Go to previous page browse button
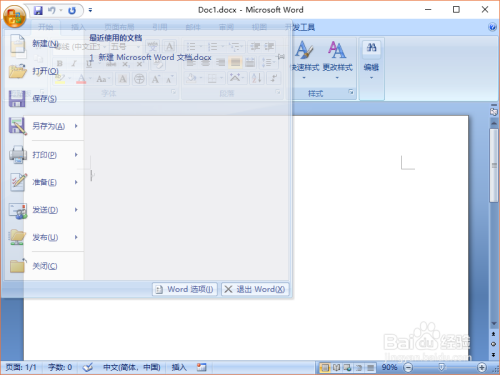The image size is (500, 375). (494, 334)
